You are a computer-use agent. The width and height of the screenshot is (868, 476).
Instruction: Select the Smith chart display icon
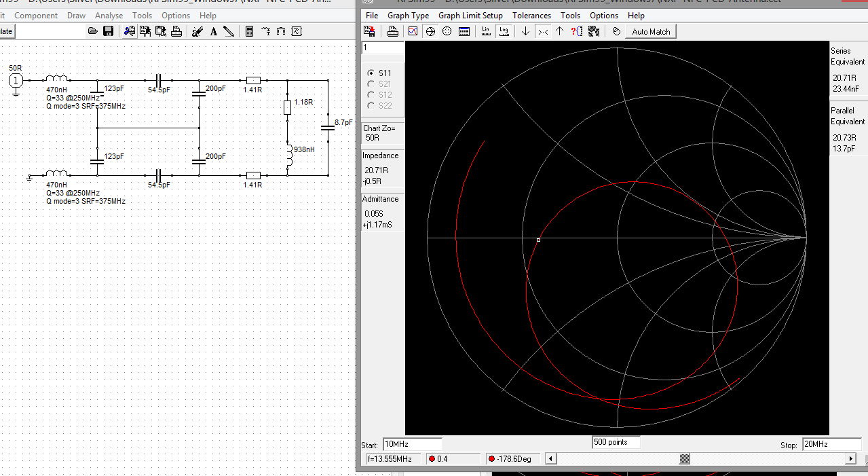point(430,31)
